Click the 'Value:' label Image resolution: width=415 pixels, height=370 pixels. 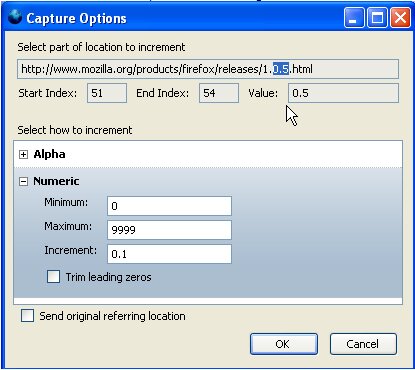(x=263, y=93)
